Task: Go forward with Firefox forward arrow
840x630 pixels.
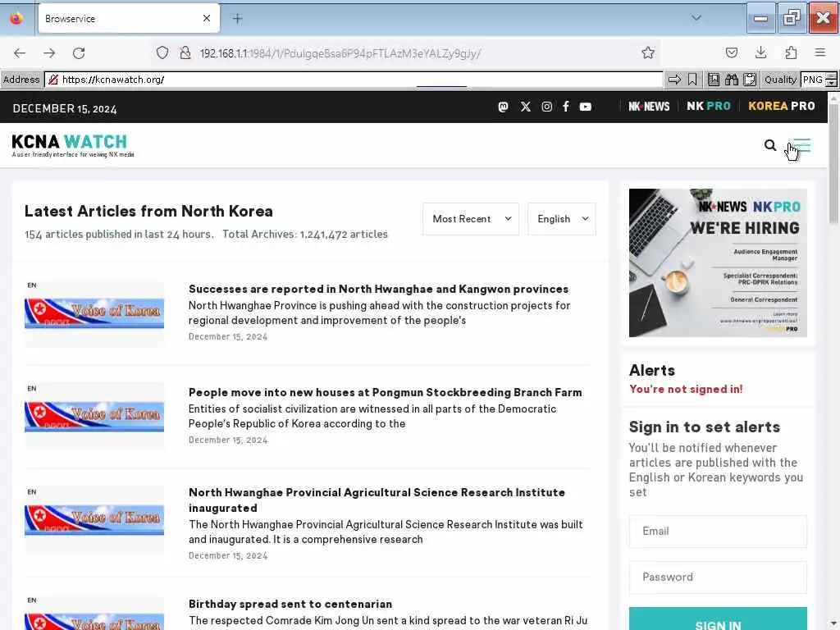Action: 49,53
